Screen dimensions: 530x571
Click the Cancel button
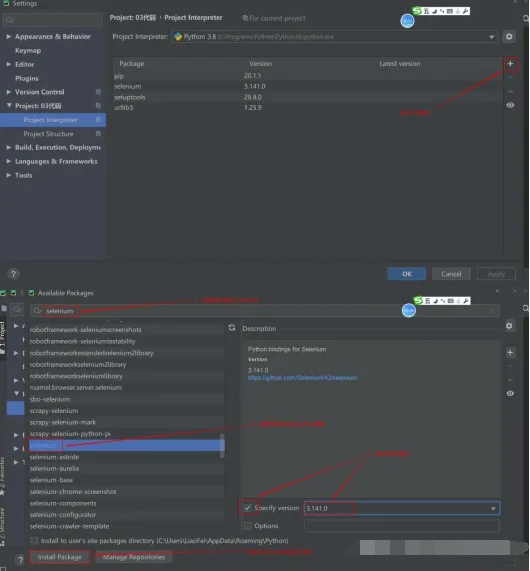click(451, 274)
